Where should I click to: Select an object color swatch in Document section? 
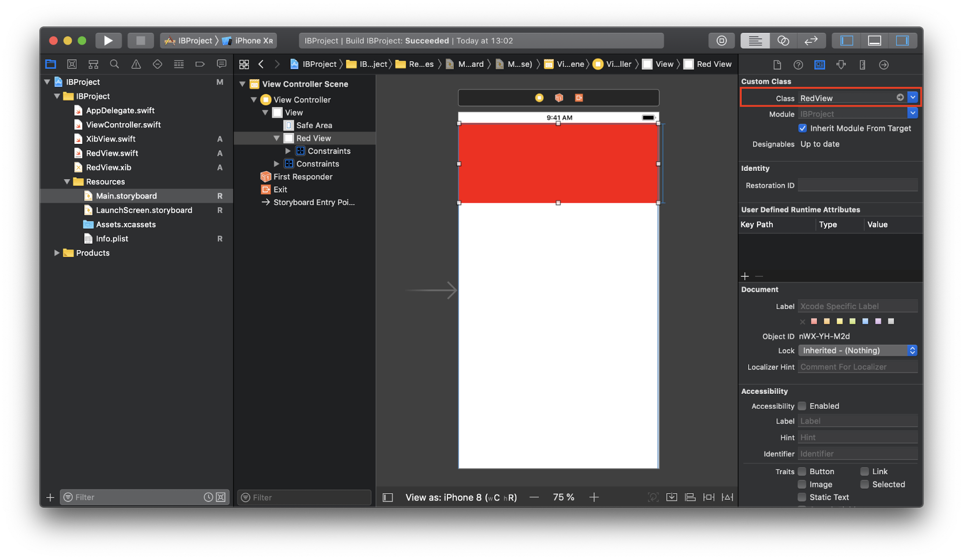(815, 321)
